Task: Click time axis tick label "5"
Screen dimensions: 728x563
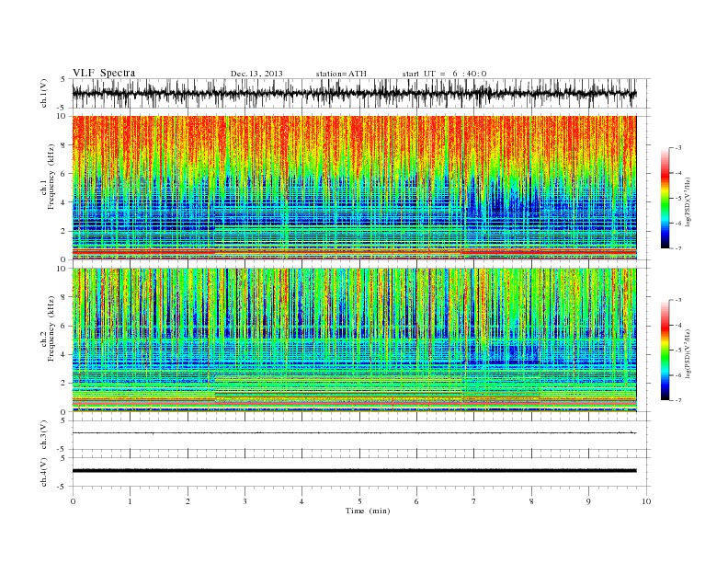Action: click(359, 501)
